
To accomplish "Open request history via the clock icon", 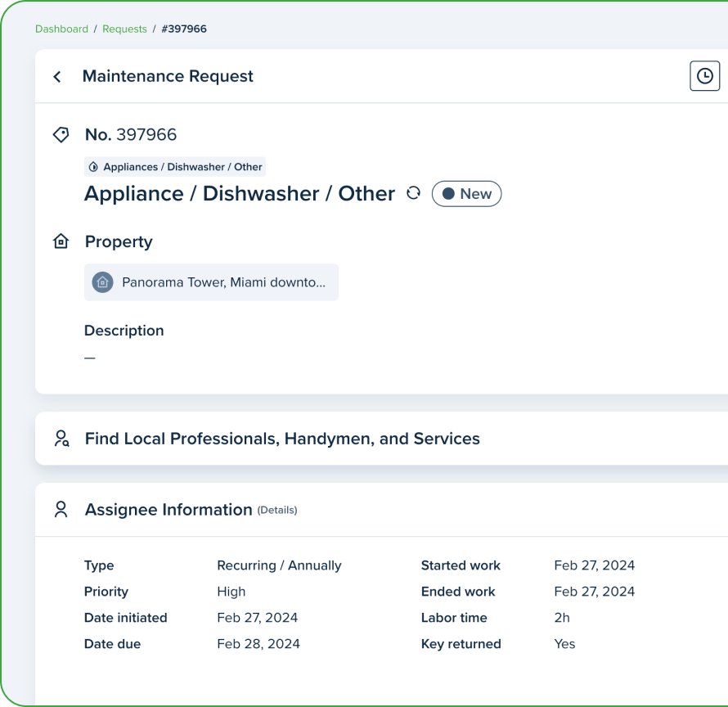I will point(704,75).
